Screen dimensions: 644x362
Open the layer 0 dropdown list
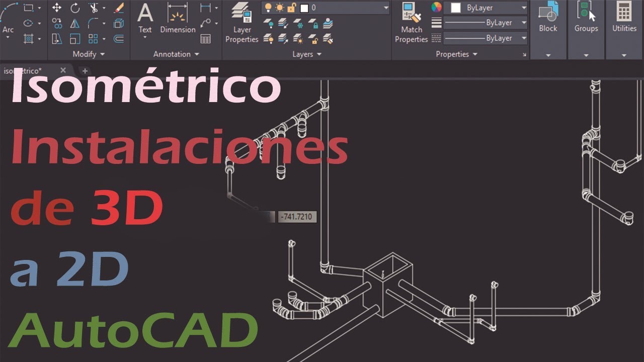(x=386, y=8)
